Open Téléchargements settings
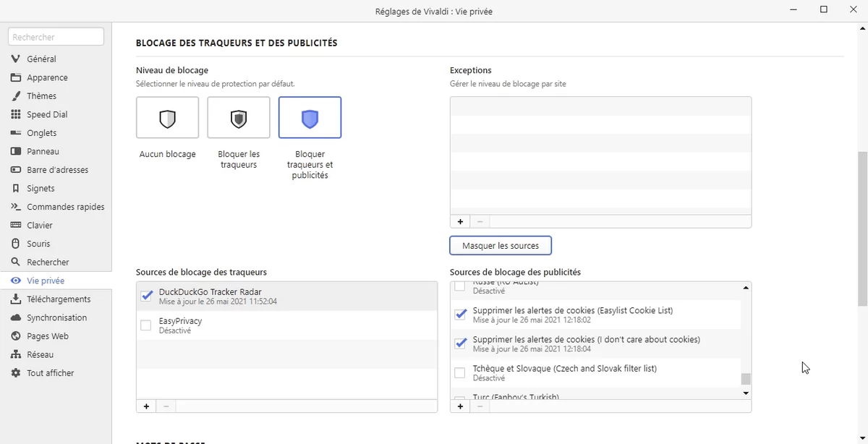Viewport: 868px width, 444px height. (x=59, y=299)
